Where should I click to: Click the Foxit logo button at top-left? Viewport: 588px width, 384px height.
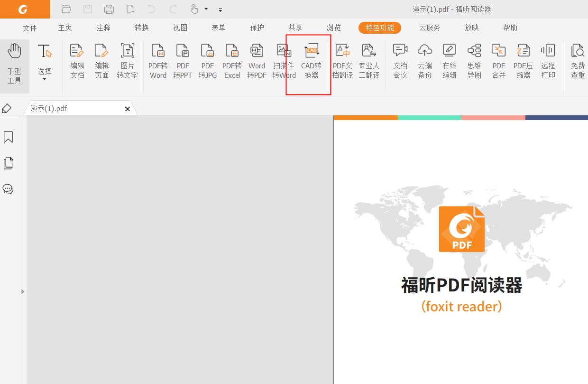(x=25, y=9)
